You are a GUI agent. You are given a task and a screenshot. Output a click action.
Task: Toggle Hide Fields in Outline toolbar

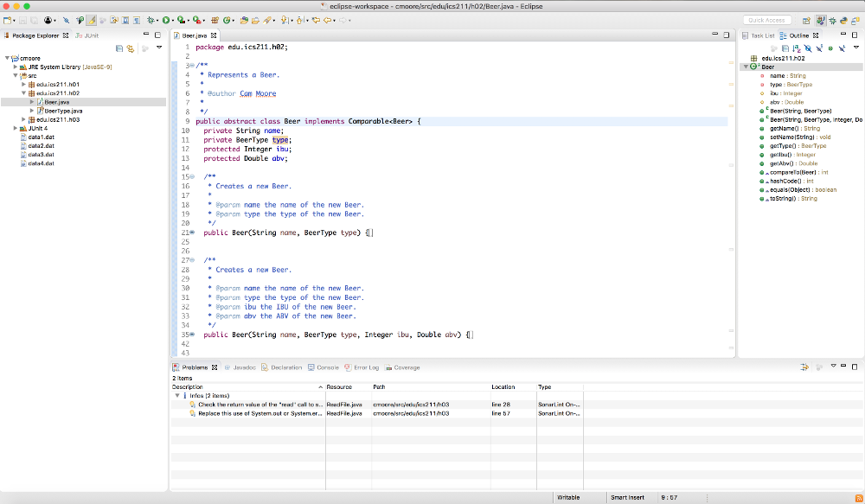tap(808, 48)
